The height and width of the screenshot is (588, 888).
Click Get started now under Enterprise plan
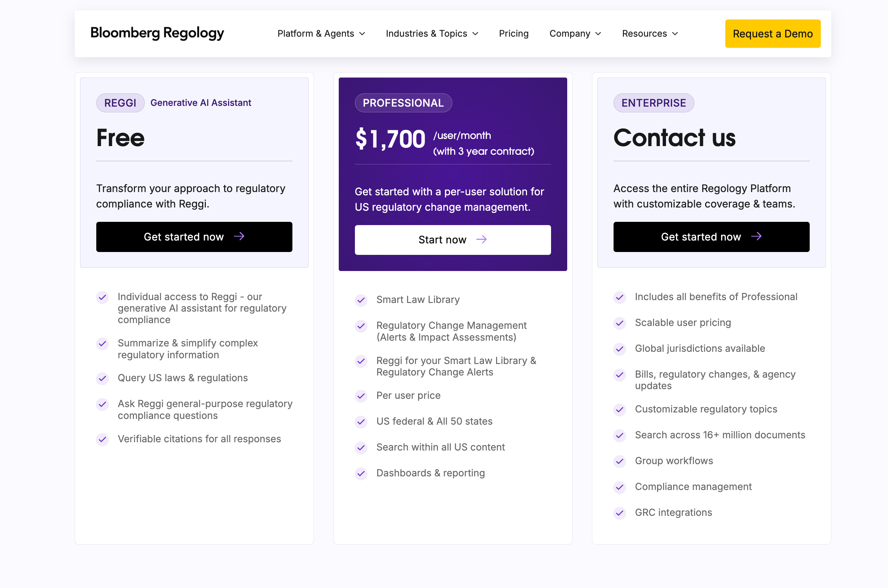pyautogui.click(x=711, y=237)
